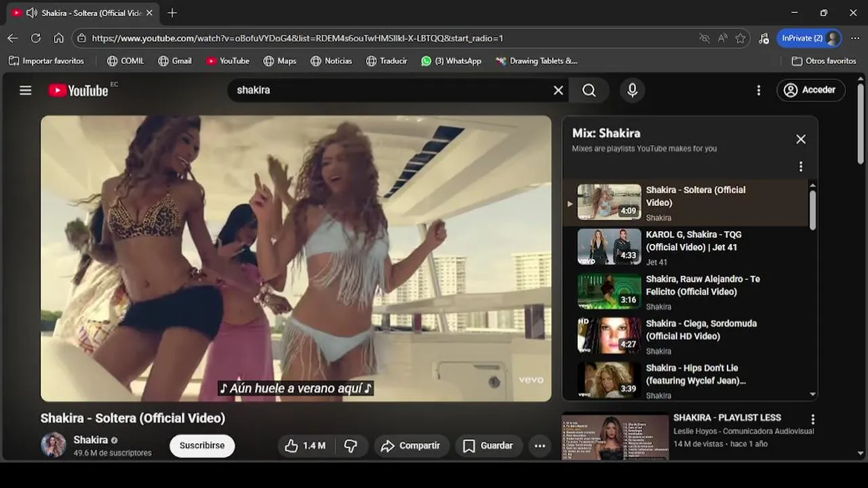868x488 pixels.
Task: Open Maps bookmark
Action: [280, 61]
